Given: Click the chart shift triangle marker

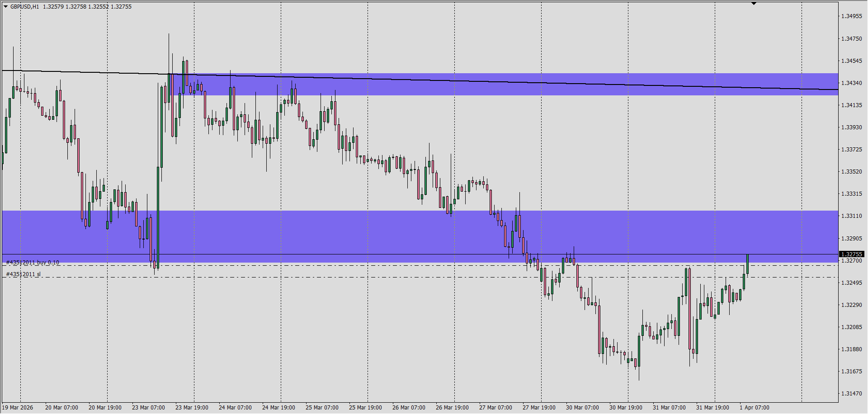Looking at the screenshot, I should (x=754, y=4).
